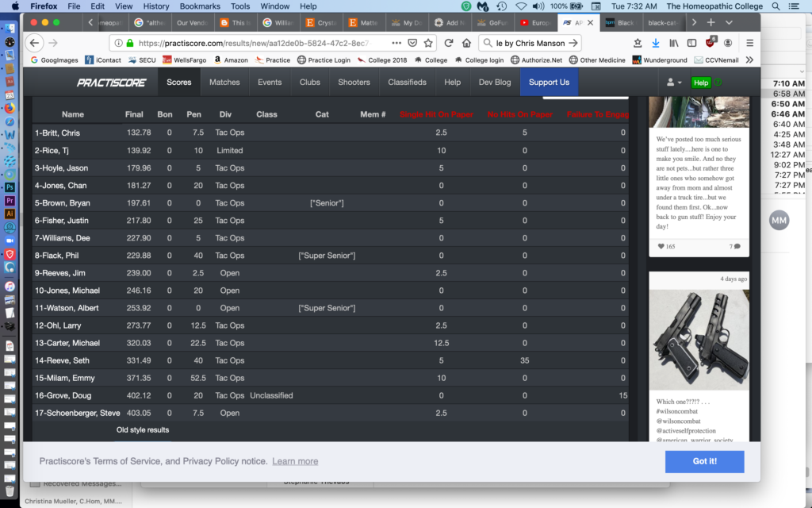This screenshot has height=508, width=812.
Task: Open the Firefox downloads arrow icon
Action: point(655,43)
